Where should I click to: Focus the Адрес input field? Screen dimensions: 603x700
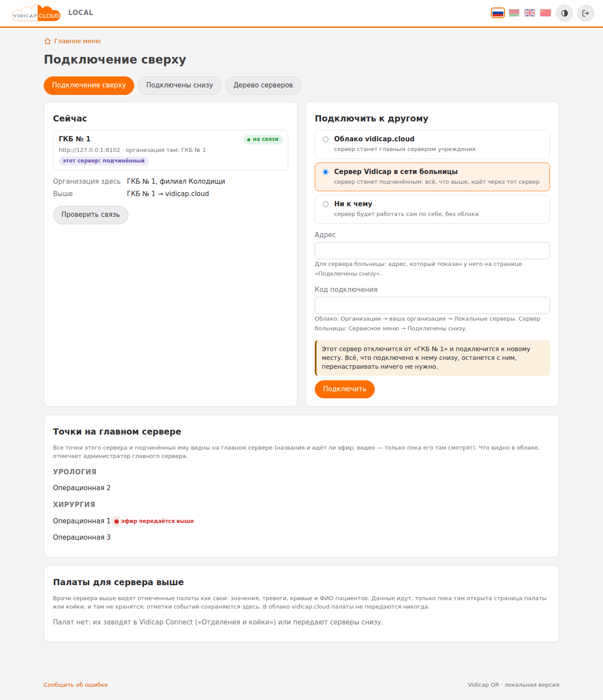point(432,250)
